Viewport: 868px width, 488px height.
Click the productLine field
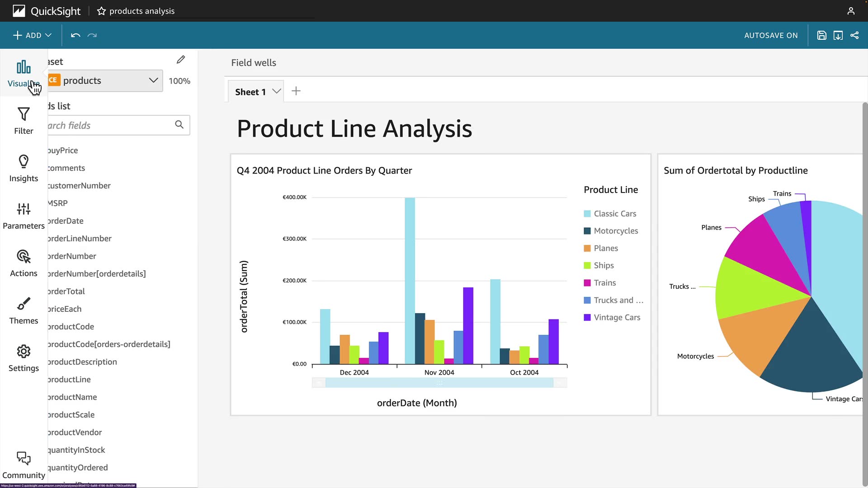click(x=69, y=380)
